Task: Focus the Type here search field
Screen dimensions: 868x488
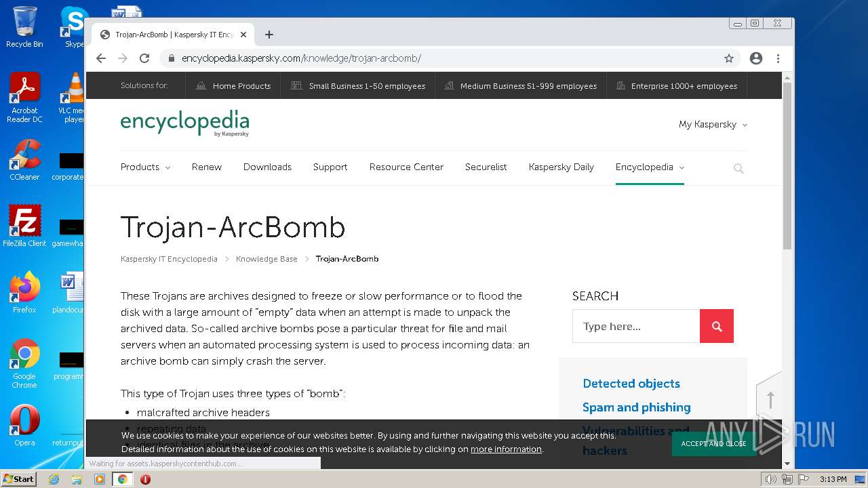Action: click(x=636, y=326)
